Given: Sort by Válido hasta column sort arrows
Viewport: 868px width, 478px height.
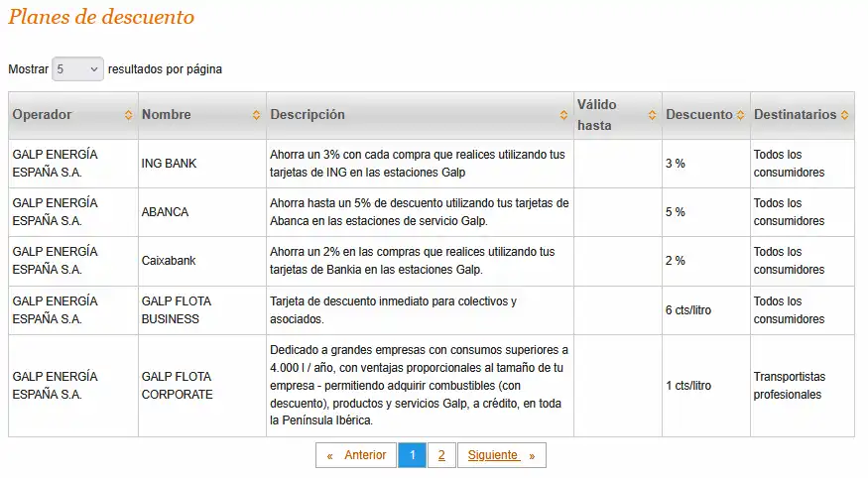Looking at the screenshot, I should pyautogui.click(x=652, y=115).
